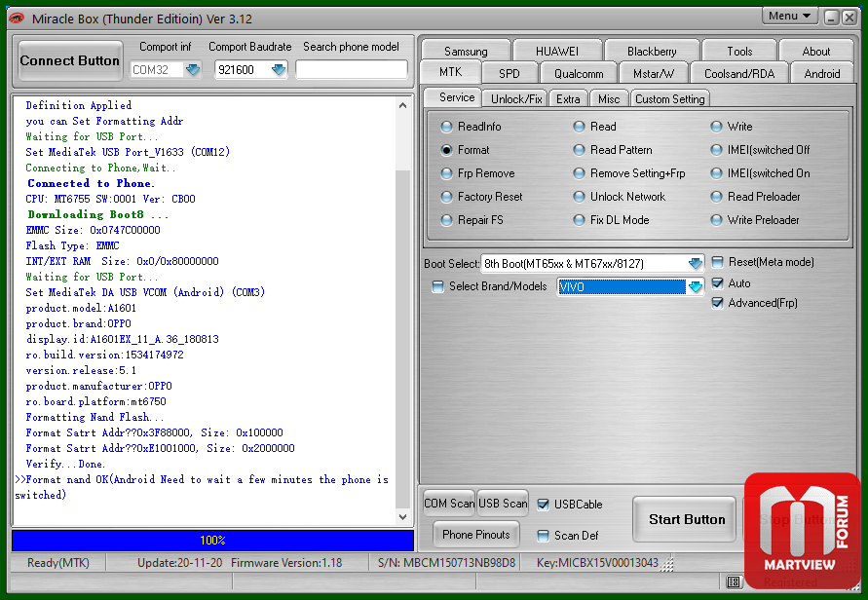868x600 pixels.
Task: Toggle the USBCable checkbox
Action: coord(543,505)
